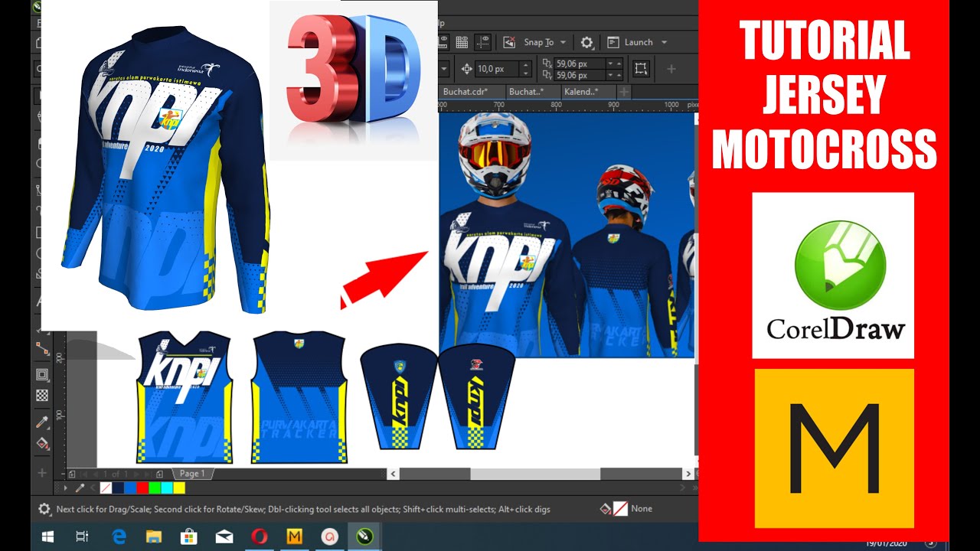
Task: Click the status bar settings gear icon
Action: pos(44,509)
